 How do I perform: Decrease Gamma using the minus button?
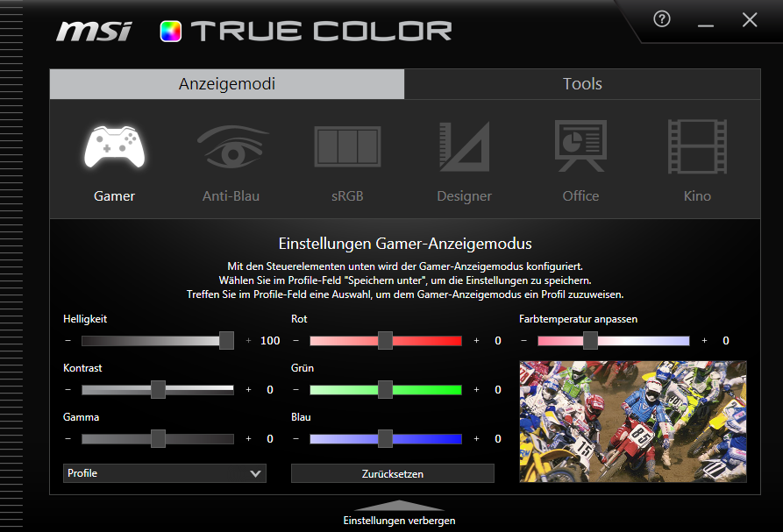tap(68, 439)
